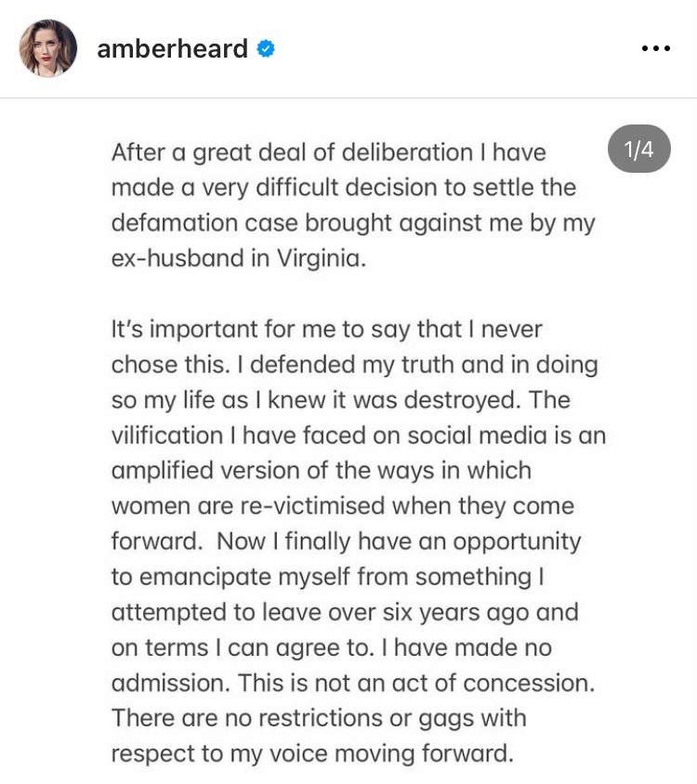Click the paragraph starting 'It's important for me'
Screen dimensions: 697x784
point(358,541)
